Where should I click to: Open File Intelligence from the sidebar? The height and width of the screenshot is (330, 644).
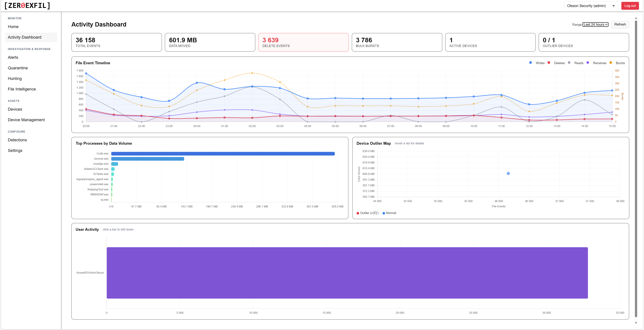[x=22, y=89]
